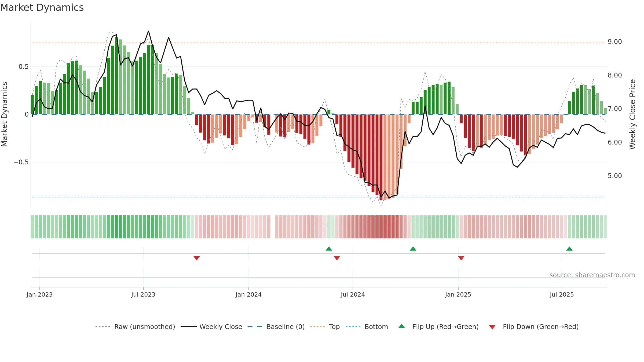This screenshot has height=362, width=644.
Task: Click the Jul 2025 axis label
Action: click(562, 294)
